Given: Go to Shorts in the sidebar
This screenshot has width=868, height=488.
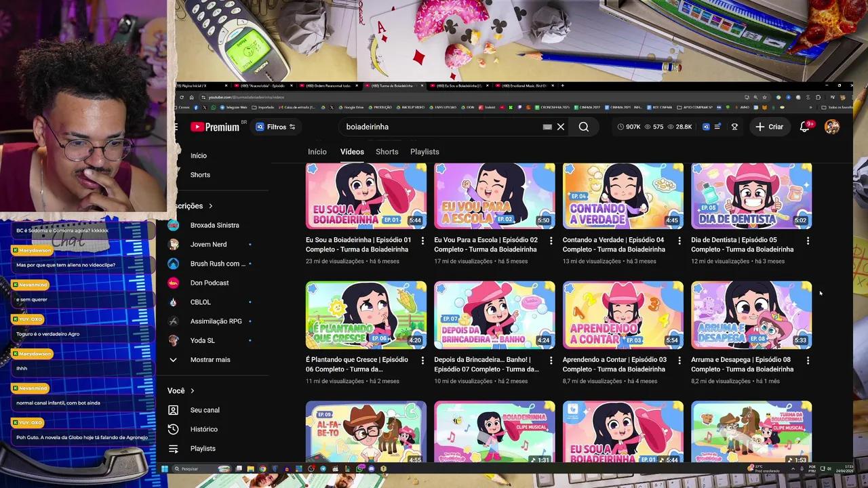Looking at the screenshot, I should 200,175.
